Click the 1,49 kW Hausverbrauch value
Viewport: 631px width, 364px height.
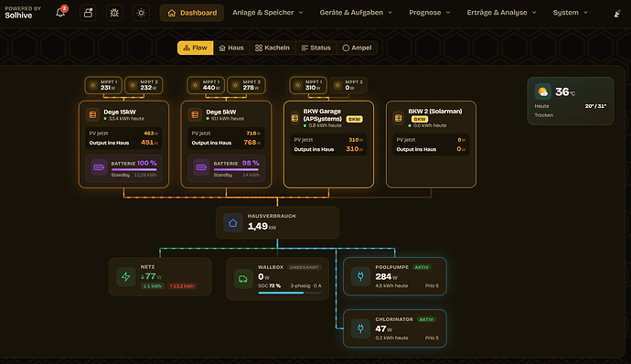point(262,227)
